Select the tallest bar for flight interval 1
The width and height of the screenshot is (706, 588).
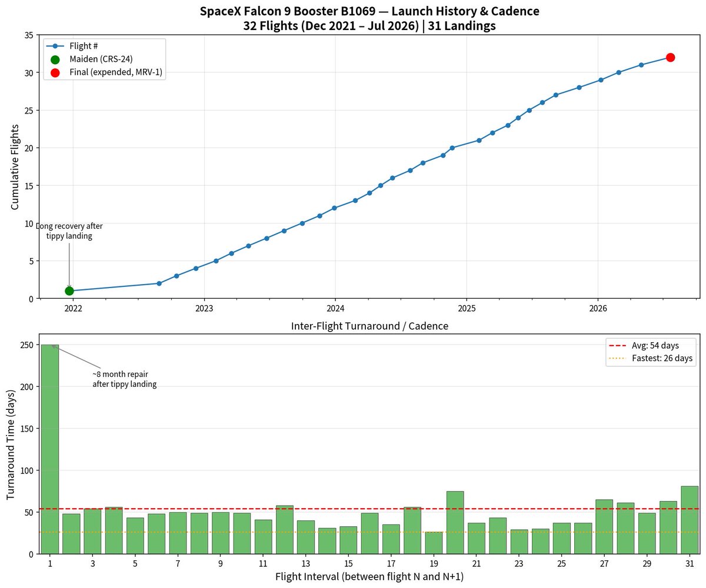point(50,449)
